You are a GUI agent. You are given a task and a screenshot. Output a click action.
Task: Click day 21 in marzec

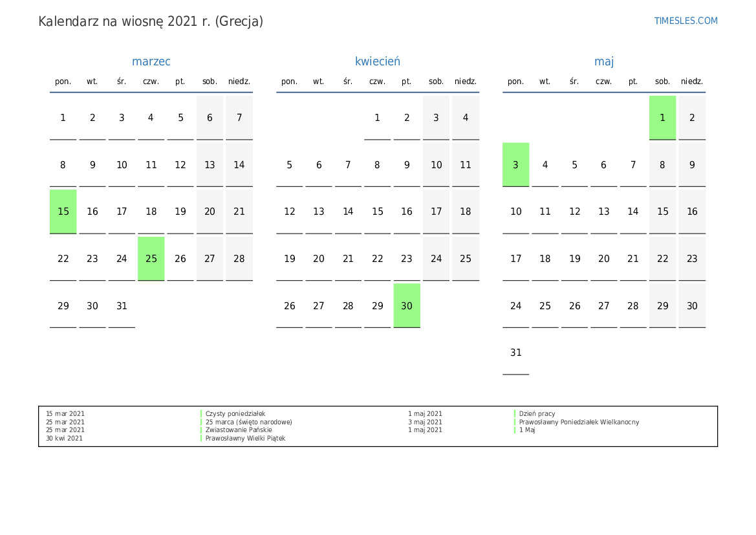tap(239, 212)
